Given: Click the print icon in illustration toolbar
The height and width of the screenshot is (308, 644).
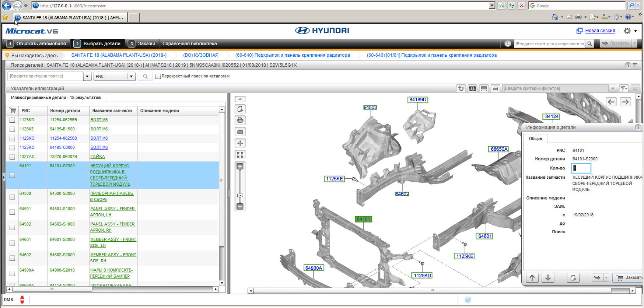Looking at the screenshot, I should (240, 120).
